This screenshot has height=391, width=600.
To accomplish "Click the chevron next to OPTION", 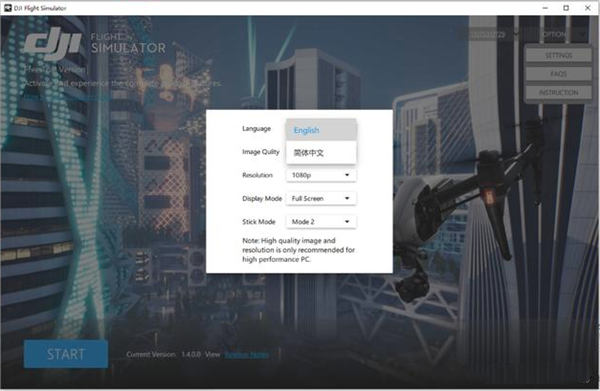I will pos(582,34).
